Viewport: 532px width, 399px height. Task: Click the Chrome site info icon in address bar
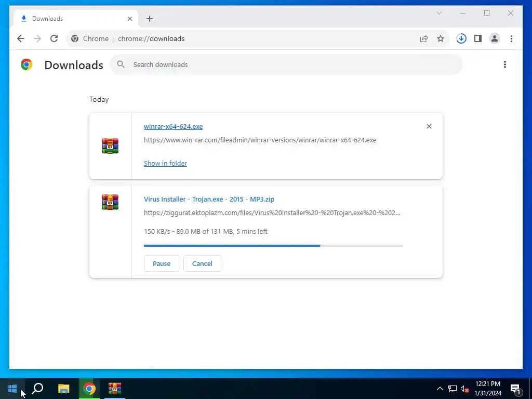pos(75,38)
